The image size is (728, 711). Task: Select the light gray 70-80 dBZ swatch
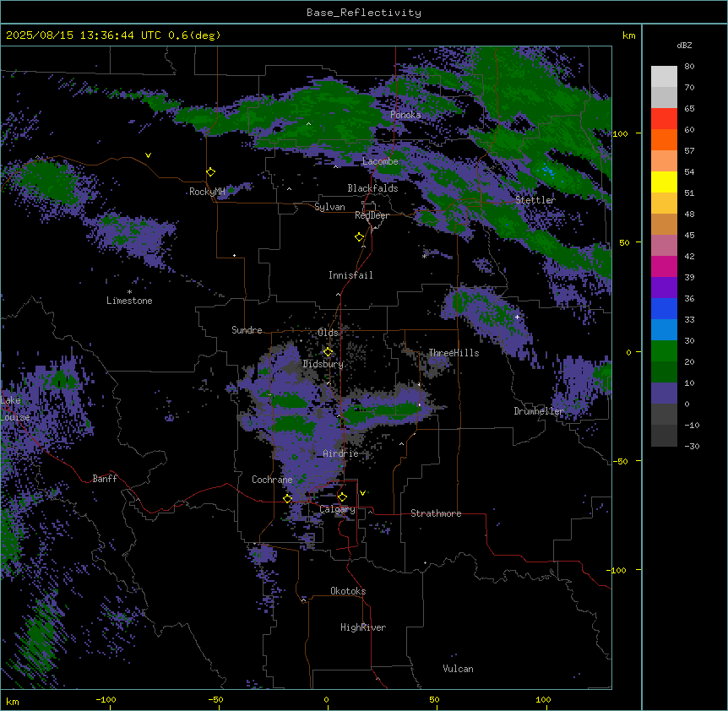coord(664,77)
